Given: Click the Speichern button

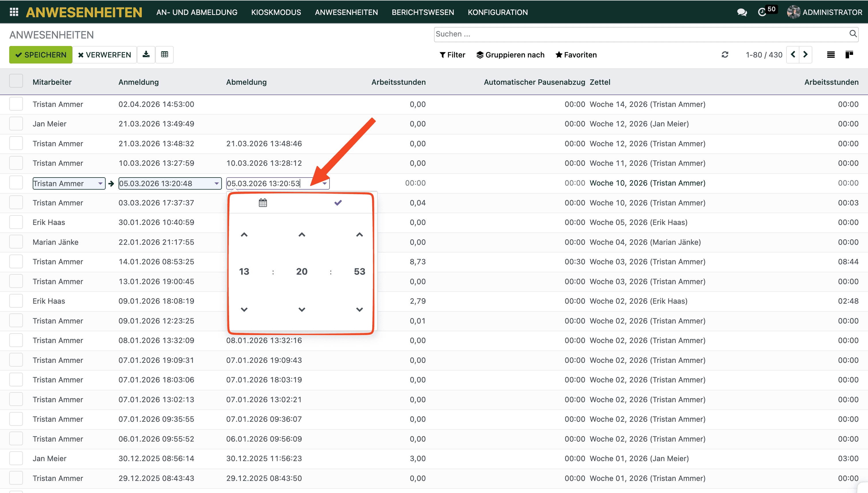Looking at the screenshot, I should pos(41,55).
